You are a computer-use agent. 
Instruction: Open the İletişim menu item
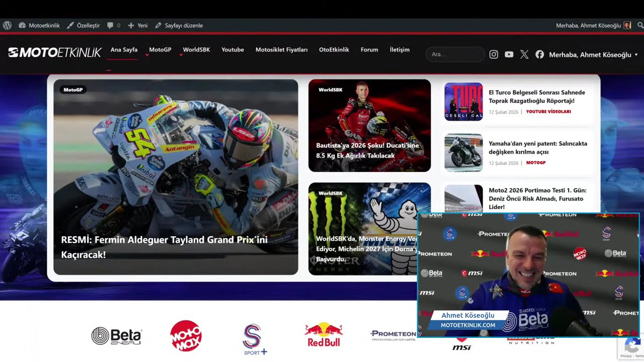pyautogui.click(x=399, y=50)
